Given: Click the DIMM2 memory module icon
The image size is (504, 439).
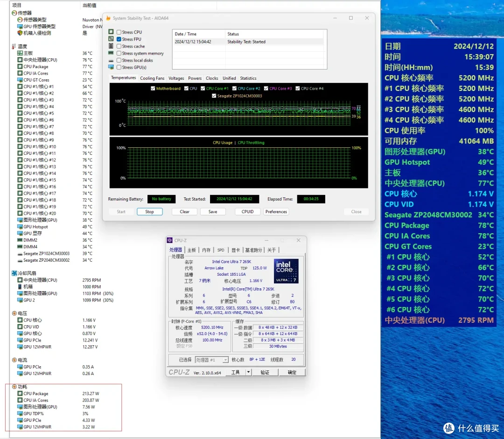Looking at the screenshot, I should pos(20,240).
